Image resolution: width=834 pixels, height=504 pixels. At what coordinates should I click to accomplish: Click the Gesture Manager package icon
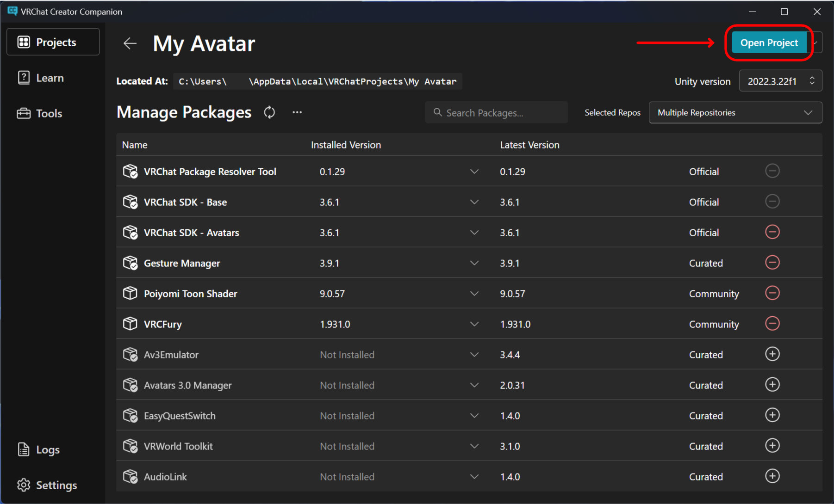pos(130,263)
